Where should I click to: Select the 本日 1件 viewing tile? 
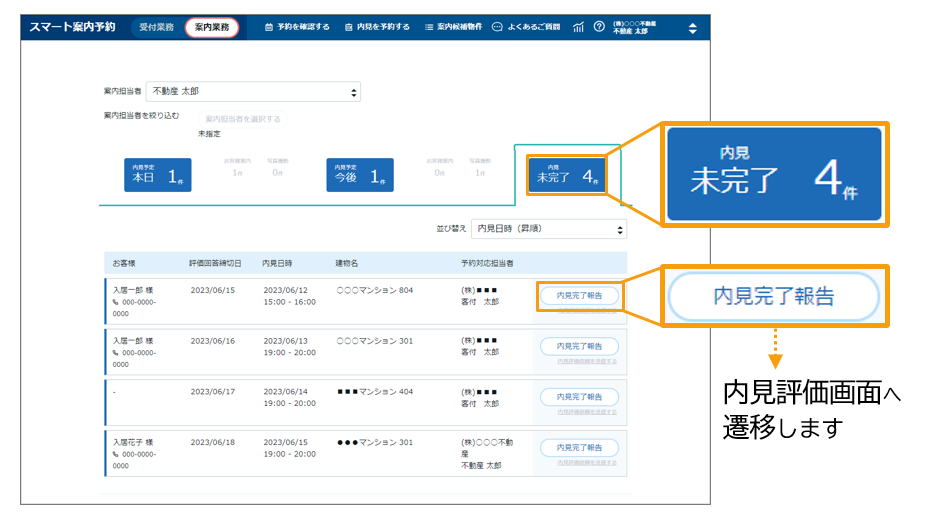(158, 175)
